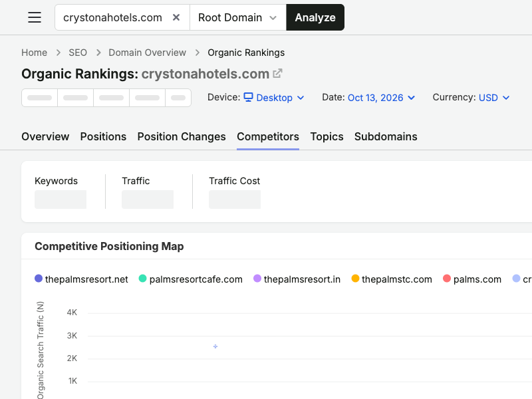
Task: Switch to the Position Changes tab
Action: click(x=182, y=136)
